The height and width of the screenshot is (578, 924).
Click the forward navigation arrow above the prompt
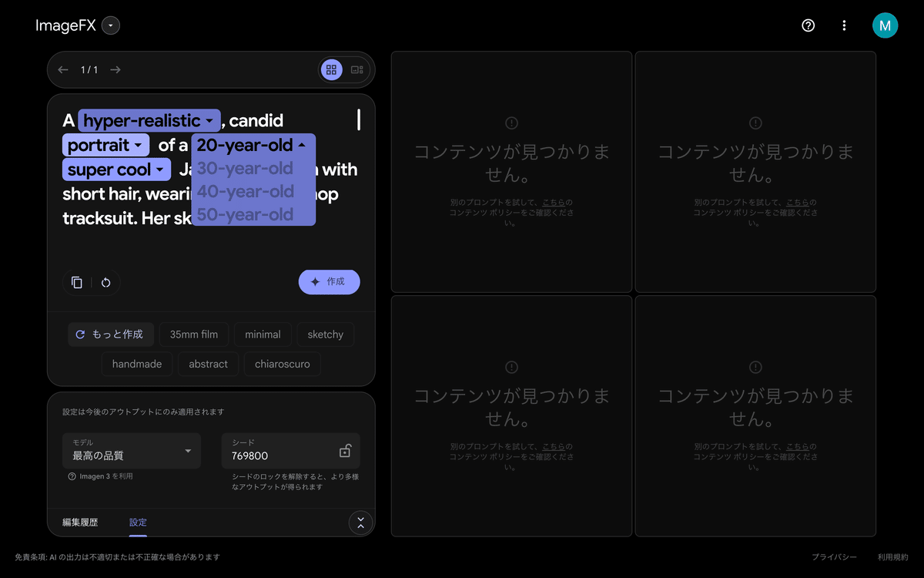tap(115, 69)
